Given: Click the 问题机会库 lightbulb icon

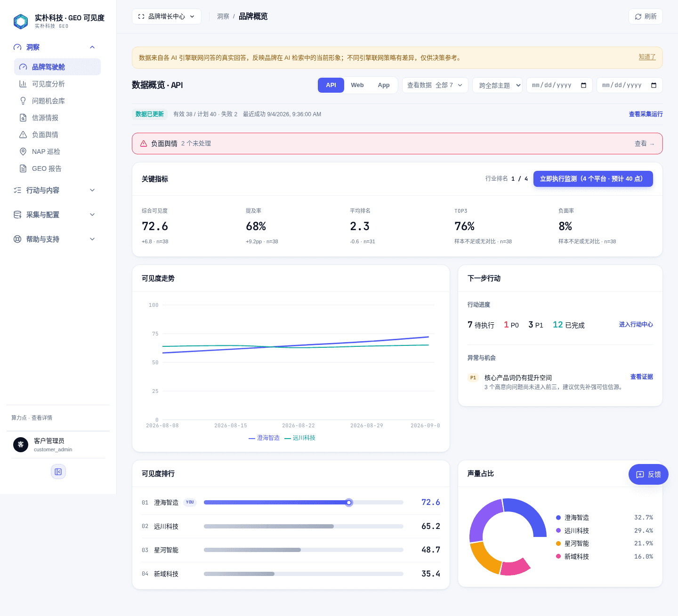Looking at the screenshot, I should pos(23,101).
